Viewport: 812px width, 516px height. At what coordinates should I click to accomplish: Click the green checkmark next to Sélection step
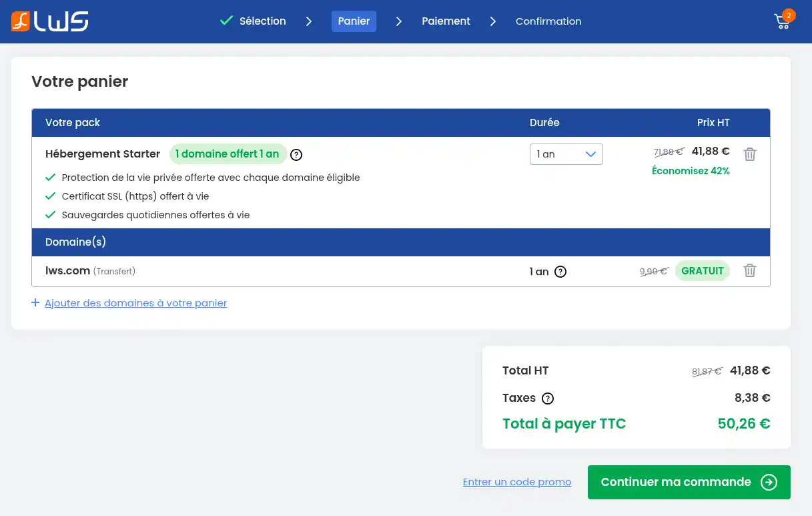click(226, 21)
